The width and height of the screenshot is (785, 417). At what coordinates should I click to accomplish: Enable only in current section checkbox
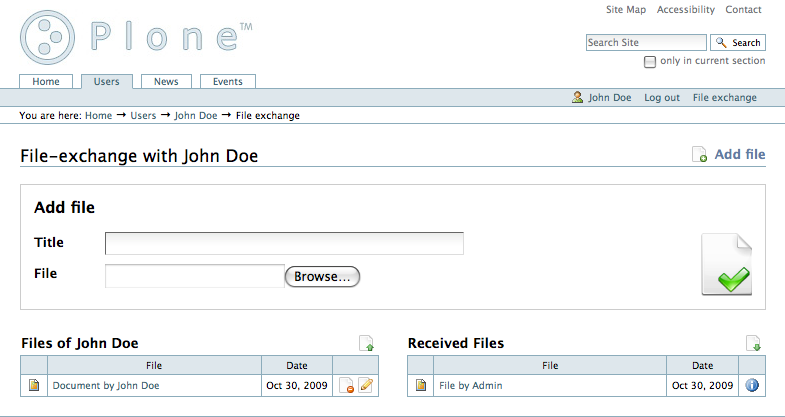coord(650,62)
